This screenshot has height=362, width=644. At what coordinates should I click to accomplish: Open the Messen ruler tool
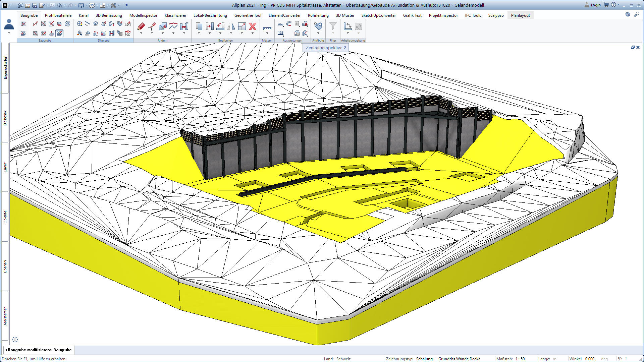coord(267,28)
